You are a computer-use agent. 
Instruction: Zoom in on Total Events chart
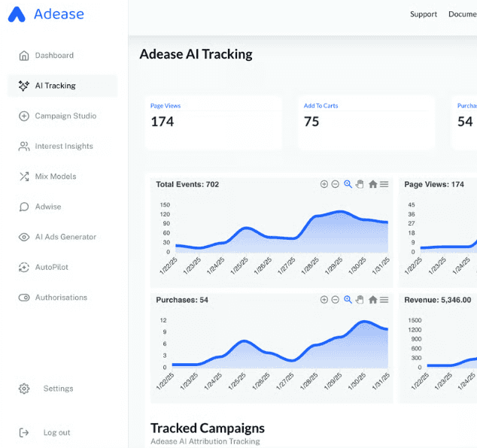(x=324, y=184)
